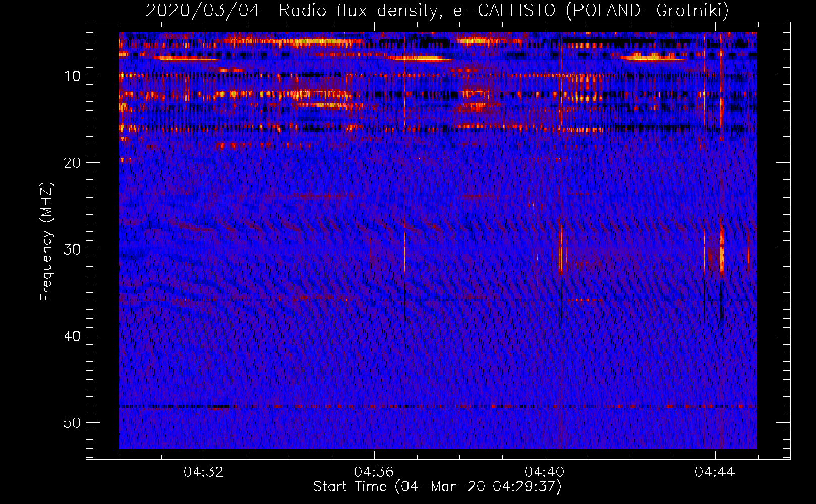Click the plot title '2020/03/04 Radio flux density'
Viewport: 816px width, 504px height.
pyautogui.click(x=437, y=10)
